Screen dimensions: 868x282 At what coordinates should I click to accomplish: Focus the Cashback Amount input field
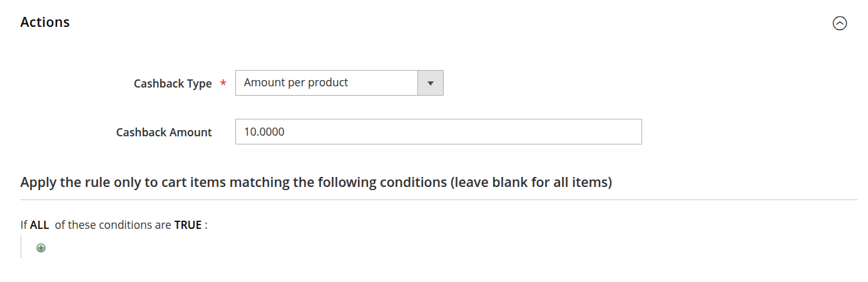(438, 132)
